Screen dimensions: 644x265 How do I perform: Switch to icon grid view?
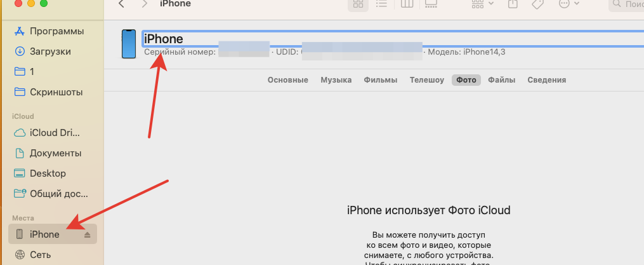point(358,4)
